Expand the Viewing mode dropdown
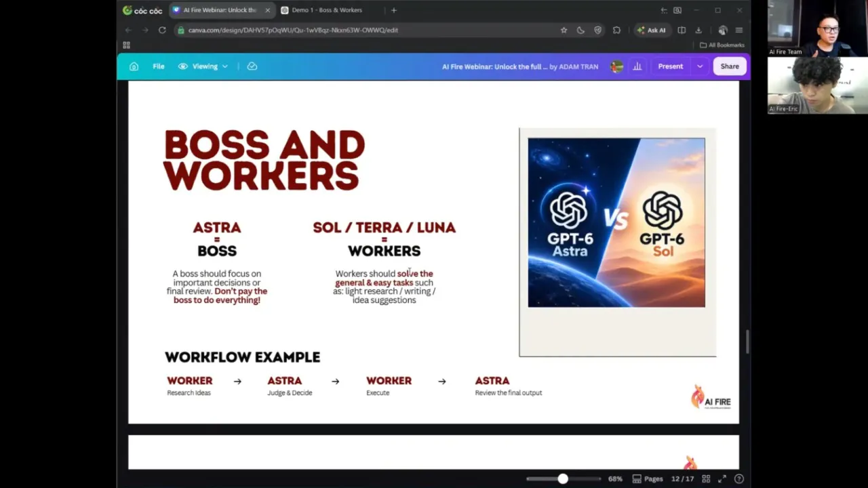868x488 pixels. [203, 66]
